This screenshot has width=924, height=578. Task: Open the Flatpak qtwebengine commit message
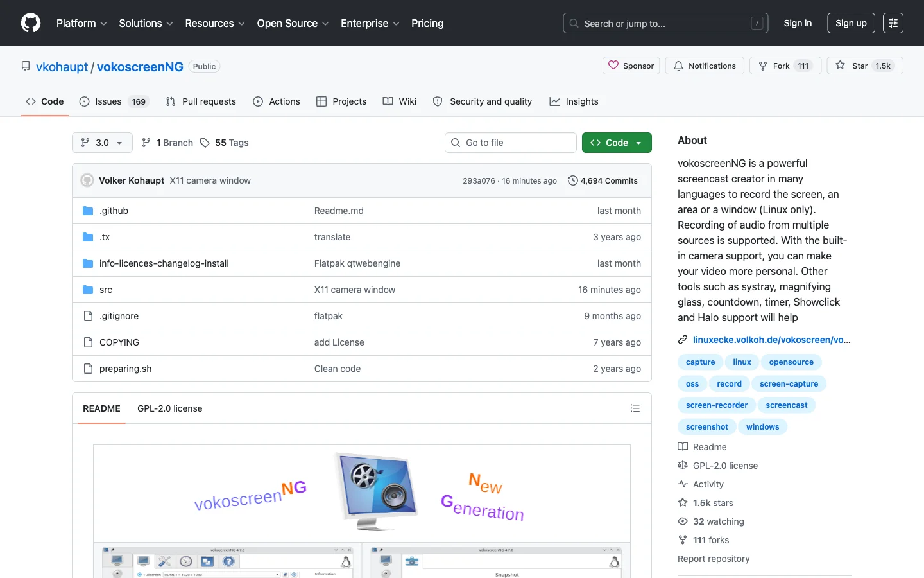coord(357,263)
